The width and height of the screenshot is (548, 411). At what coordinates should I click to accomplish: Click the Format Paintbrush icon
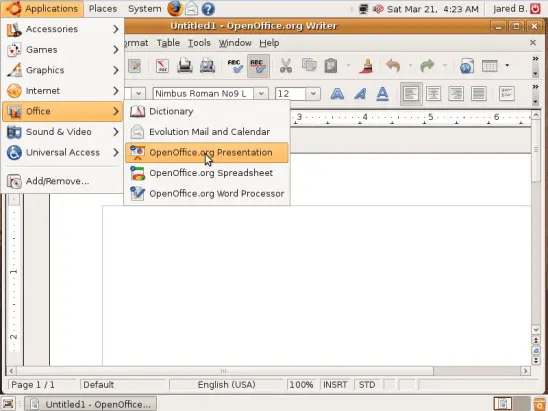(366, 66)
